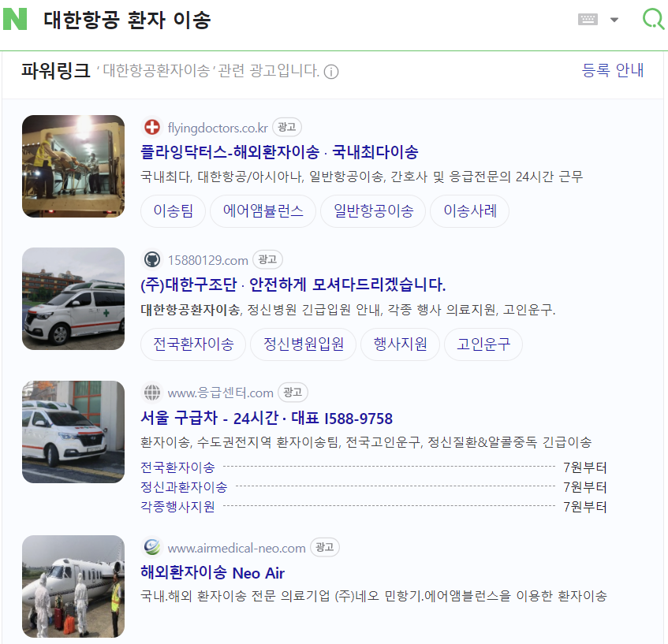
Task: Open 해외환자이송 Neo Air headline link
Action: (x=213, y=573)
